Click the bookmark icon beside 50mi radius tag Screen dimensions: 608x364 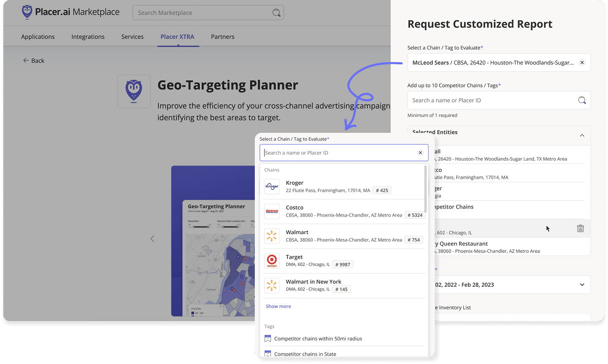click(x=267, y=338)
